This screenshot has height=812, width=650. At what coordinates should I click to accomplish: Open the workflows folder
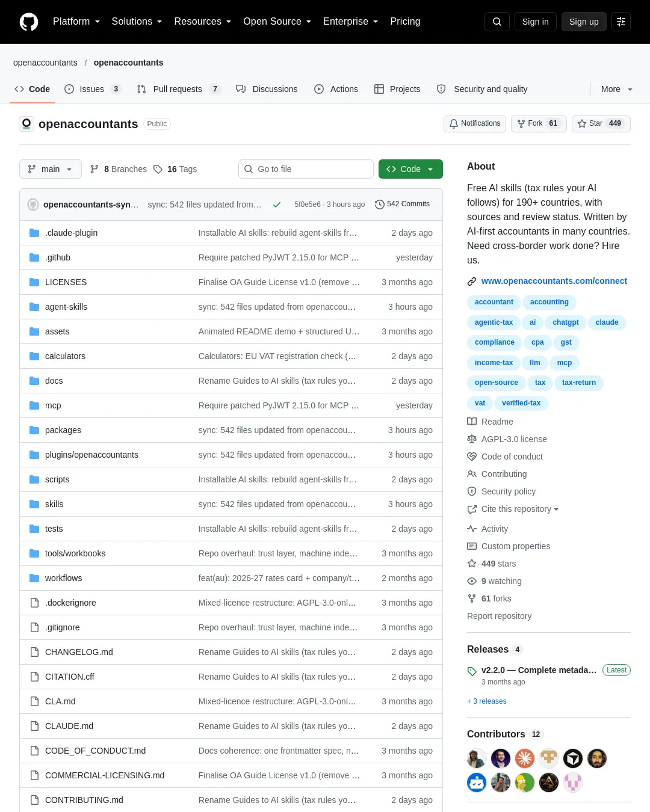(x=64, y=578)
